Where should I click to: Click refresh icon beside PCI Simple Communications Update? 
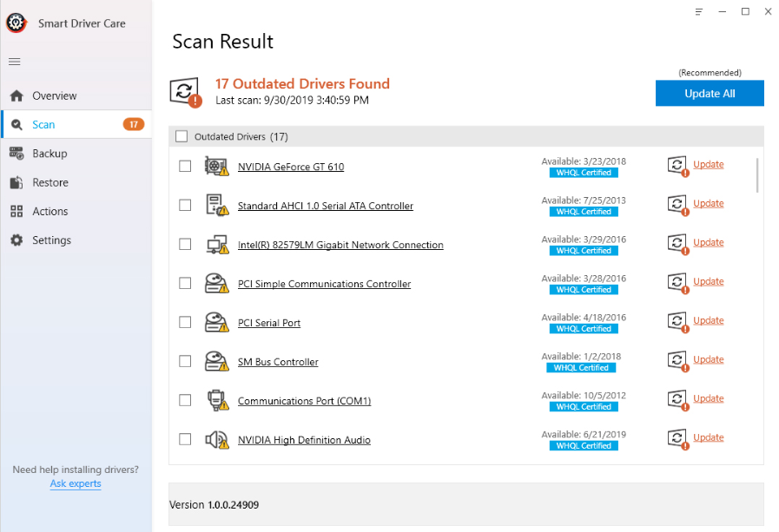coord(678,283)
